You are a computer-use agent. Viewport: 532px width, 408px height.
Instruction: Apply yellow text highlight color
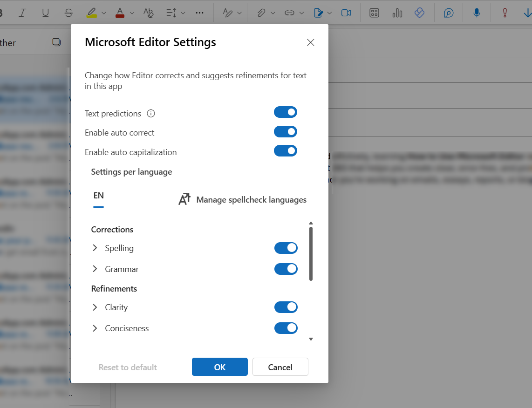(92, 13)
